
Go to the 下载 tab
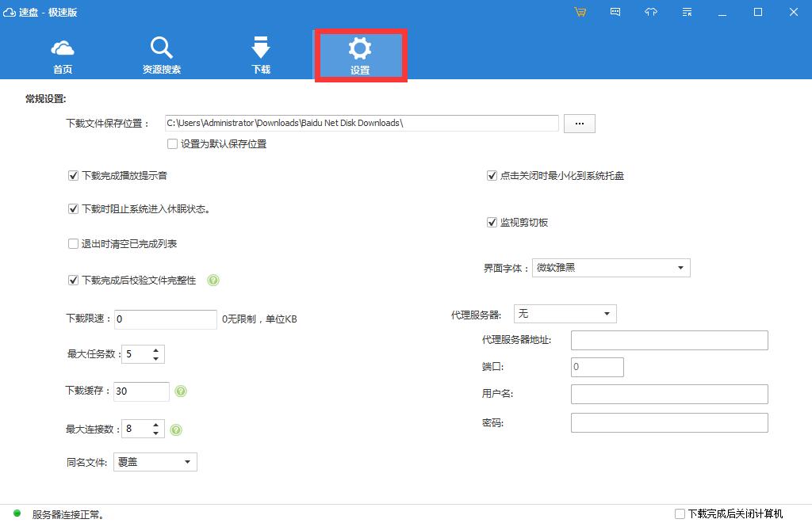[x=261, y=55]
